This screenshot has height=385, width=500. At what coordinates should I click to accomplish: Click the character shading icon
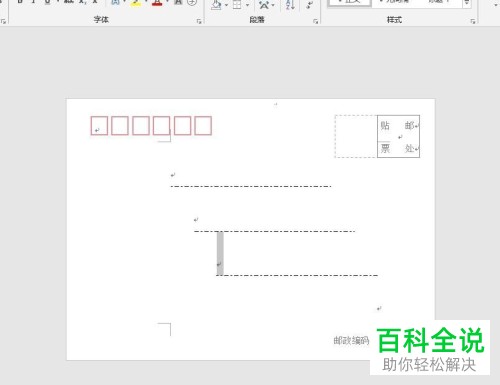tap(178, 2)
